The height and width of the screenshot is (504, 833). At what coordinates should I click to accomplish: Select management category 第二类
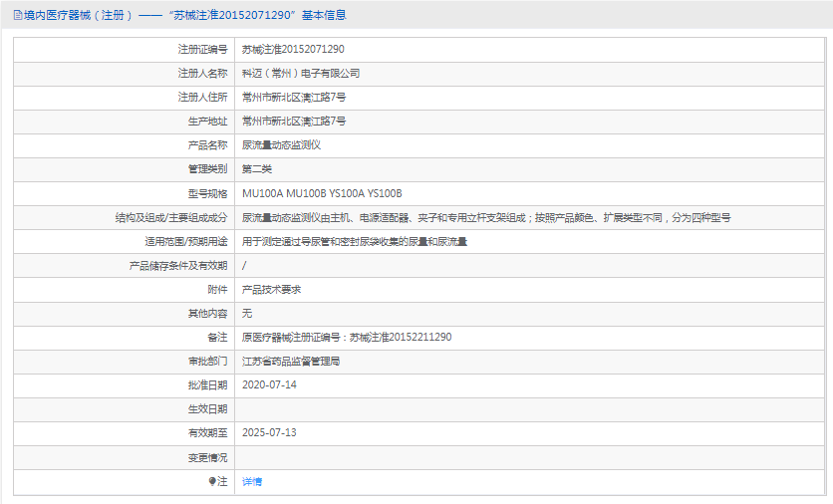pyautogui.click(x=257, y=169)
